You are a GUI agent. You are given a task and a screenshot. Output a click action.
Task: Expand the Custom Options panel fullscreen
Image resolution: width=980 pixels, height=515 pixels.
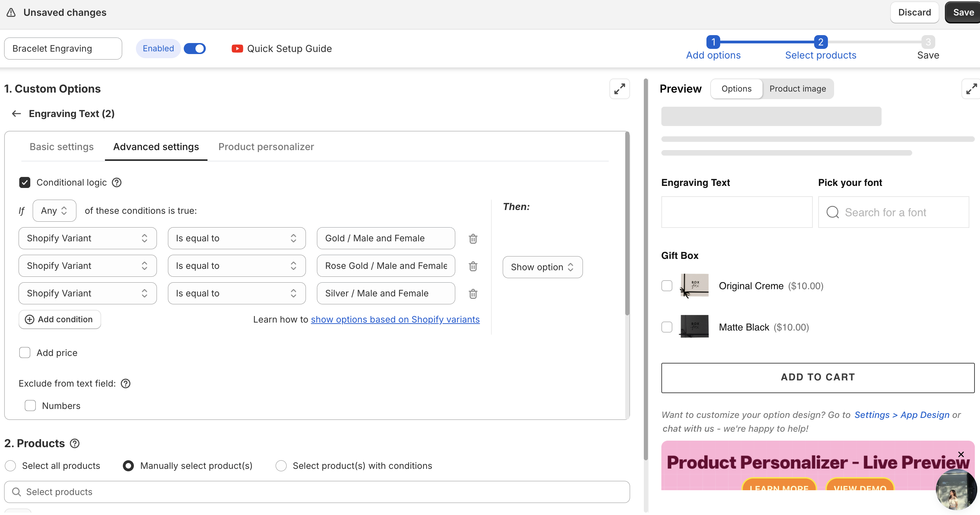pyautogui.click(x=619, y=89)
